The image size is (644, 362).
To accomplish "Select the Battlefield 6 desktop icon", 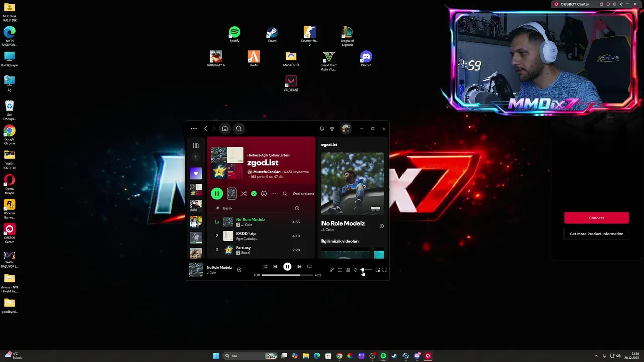I will (216, 58).
